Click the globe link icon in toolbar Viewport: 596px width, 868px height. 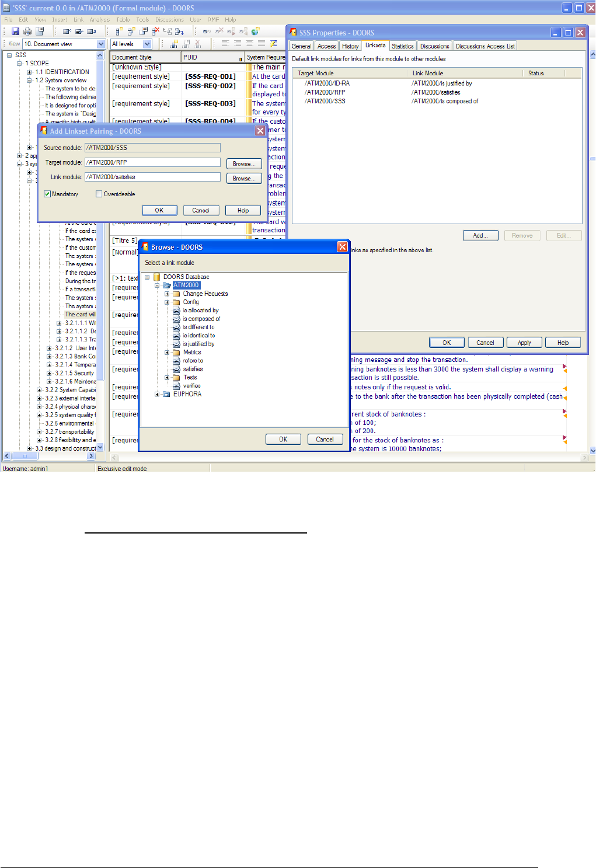tap(255, 31)
